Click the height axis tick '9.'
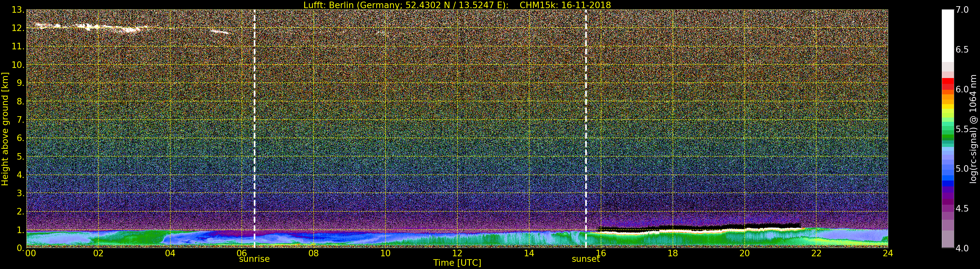 click(21, 83)
